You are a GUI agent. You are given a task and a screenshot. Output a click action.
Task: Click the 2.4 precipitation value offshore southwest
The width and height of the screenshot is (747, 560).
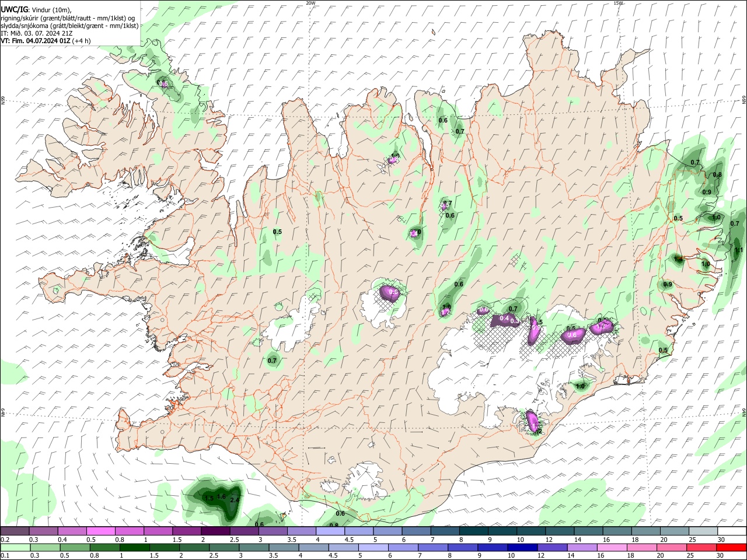tap(235, 501)
